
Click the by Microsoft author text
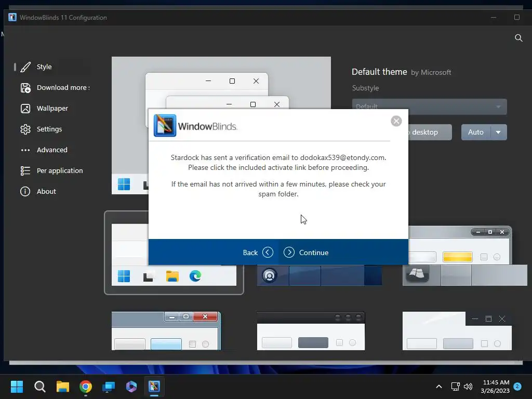(431, 73)
